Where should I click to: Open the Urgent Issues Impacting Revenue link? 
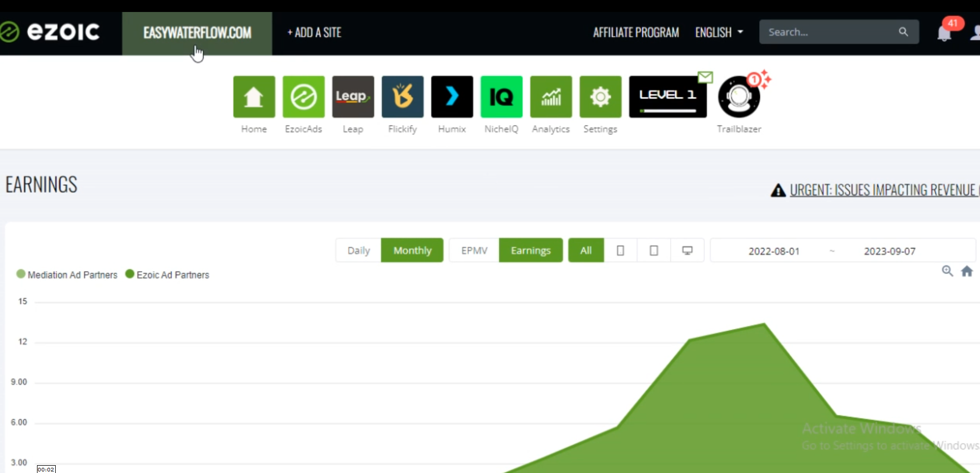[x=884, y=190]
